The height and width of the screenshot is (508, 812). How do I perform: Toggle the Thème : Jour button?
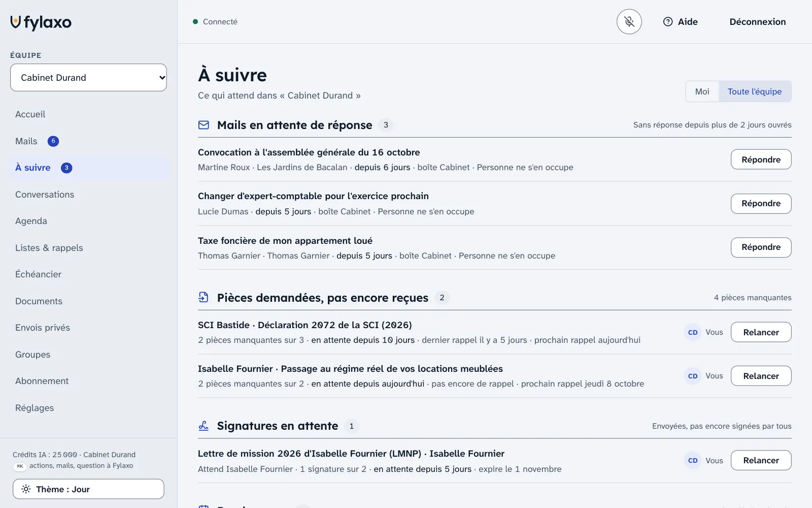pyautogui.click(x=88, y=489)
